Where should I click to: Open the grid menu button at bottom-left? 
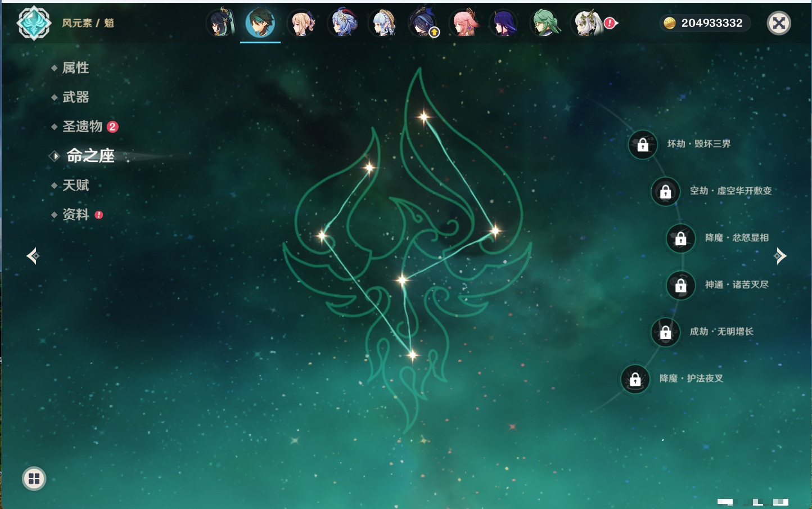[34, 479]
